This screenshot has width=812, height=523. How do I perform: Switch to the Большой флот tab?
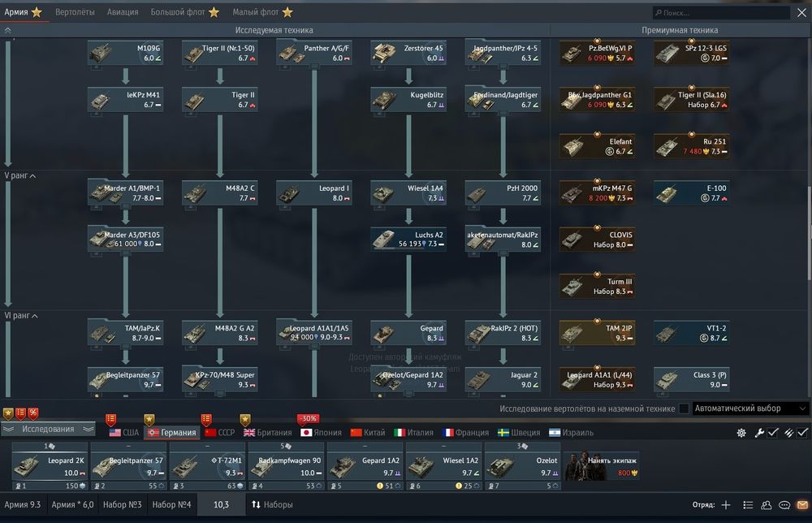(185, 12)
